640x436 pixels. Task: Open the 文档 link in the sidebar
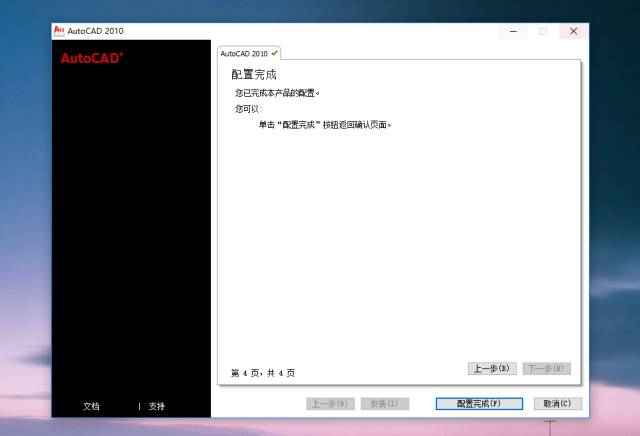pos(91,406)
